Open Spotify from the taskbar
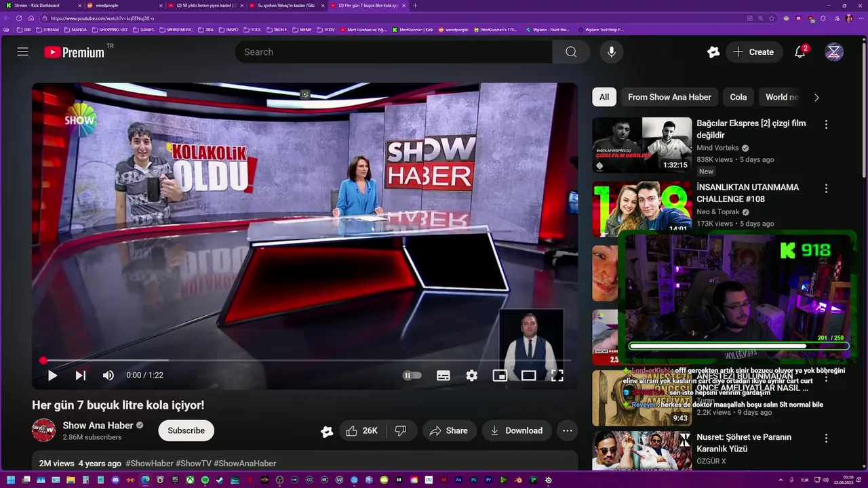The width and height of the screenshot is (868, 488). [205, 480]
